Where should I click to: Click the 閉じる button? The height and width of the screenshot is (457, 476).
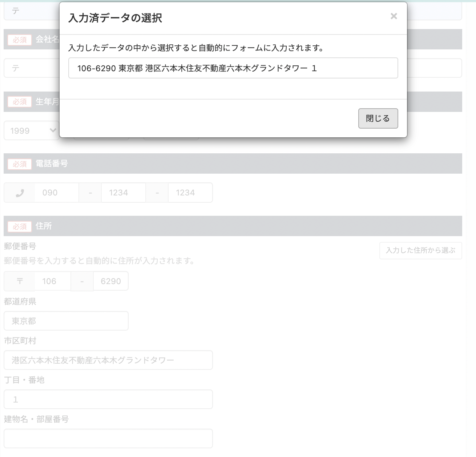click(378, 118)
